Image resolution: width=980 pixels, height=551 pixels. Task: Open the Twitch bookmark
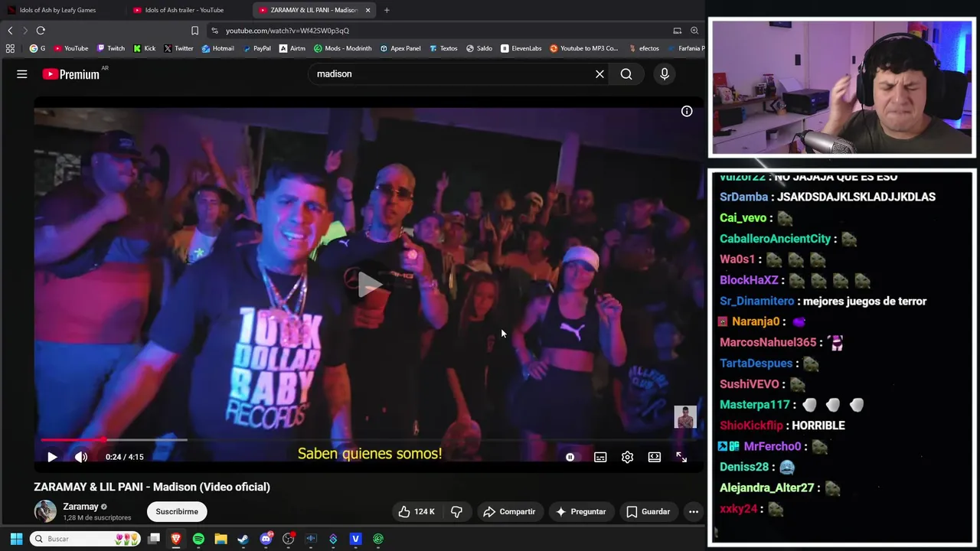pyautogui.click(x=111, y=48)
